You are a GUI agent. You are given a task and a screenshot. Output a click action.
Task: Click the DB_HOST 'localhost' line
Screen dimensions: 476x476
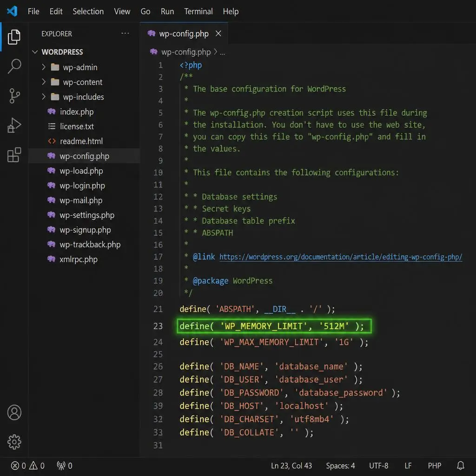261,406
